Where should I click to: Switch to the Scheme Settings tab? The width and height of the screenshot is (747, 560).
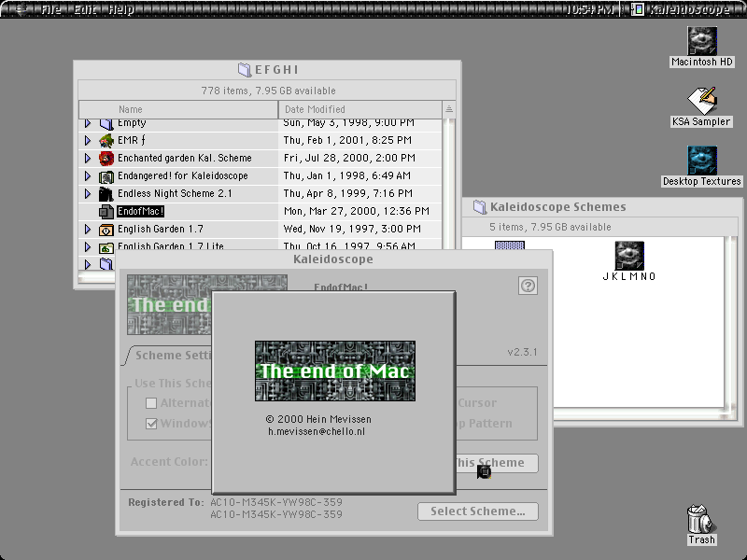point(172,356)
